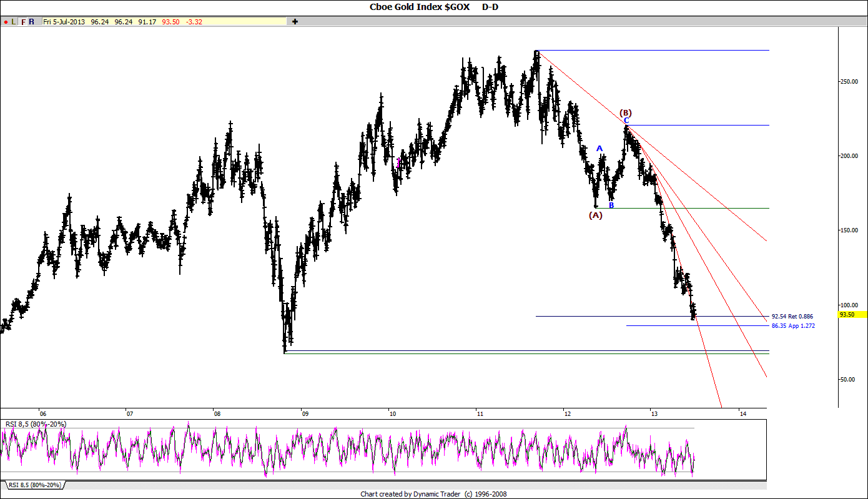868x499 pixels.
Task: Select the (A) wave annotation label
Action: click(x=594, y=216)
